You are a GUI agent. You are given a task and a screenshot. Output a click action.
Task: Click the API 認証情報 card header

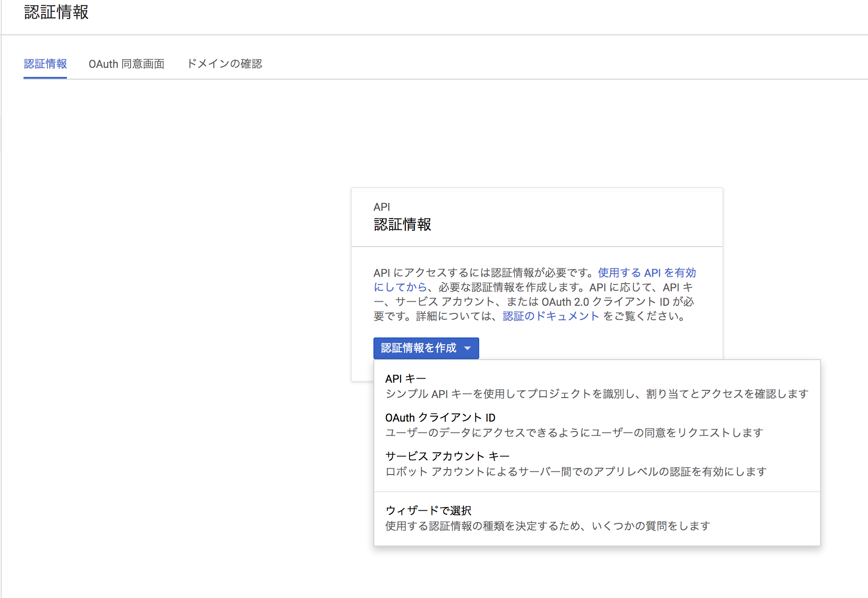[x=402, y=217]
